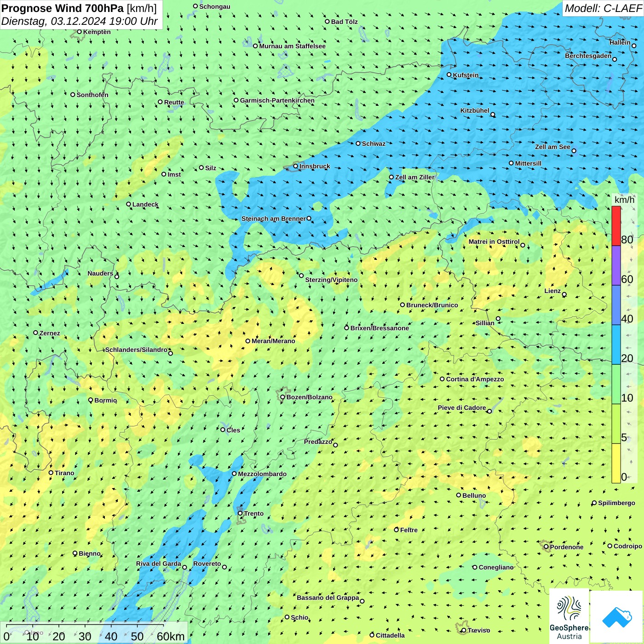
Task: Click the 'Imst' label
Action: [x=174, y=174]
